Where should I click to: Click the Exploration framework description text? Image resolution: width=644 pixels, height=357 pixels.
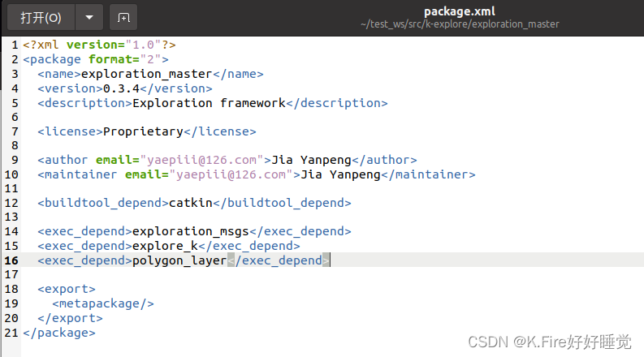[209, 103]
